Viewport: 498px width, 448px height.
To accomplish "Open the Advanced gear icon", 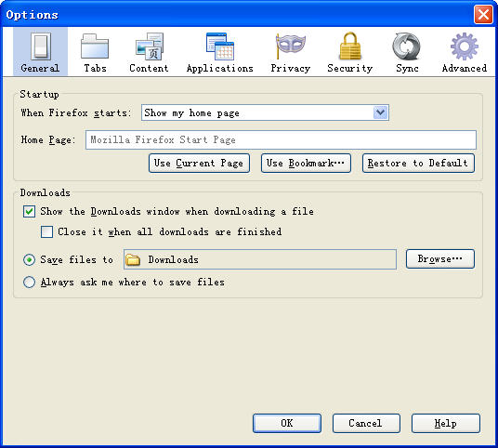I will coord(465,46).
